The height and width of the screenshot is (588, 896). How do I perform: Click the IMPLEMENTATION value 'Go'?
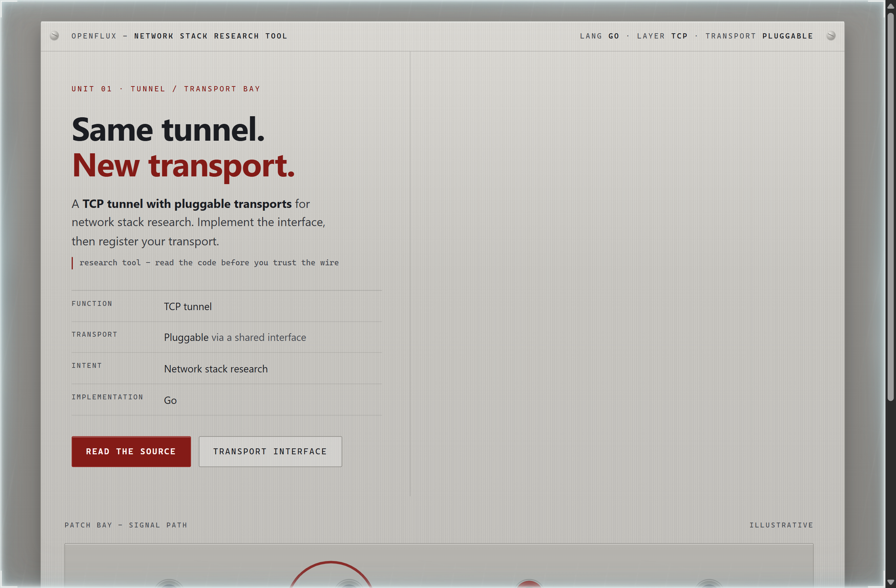(x=170, y=400)
